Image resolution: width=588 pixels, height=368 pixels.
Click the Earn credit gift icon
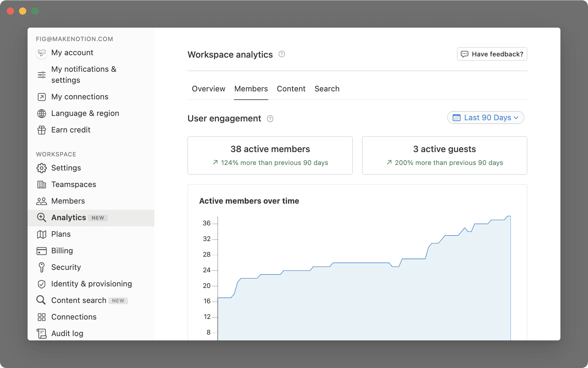tap(42, 130)
